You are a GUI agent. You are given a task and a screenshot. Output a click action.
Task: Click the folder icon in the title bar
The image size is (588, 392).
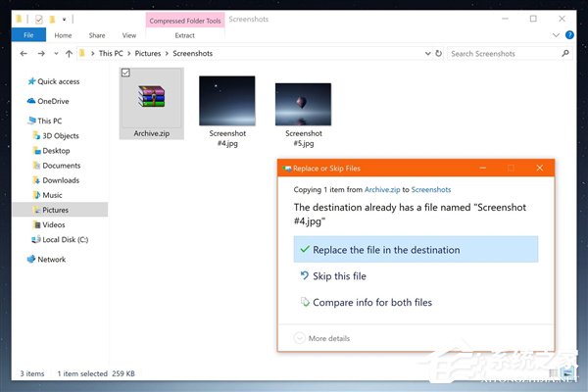tap(19, 19)
